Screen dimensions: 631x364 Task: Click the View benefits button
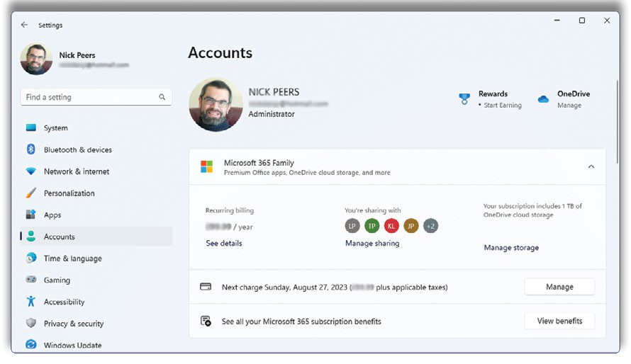[x=559, y=321]
